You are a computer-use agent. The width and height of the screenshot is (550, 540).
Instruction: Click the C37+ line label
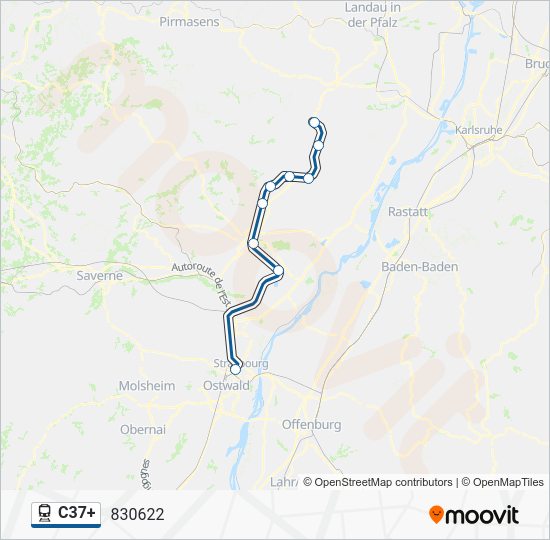77,513
